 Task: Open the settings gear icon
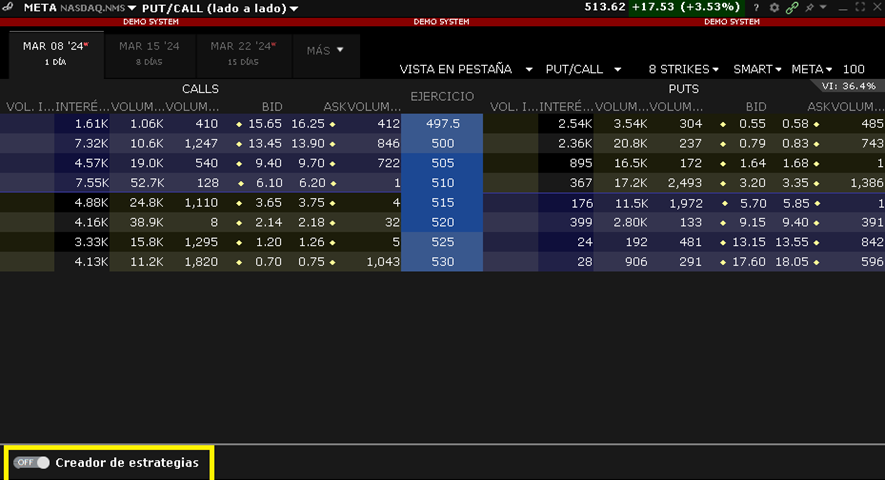click(774, 8)
